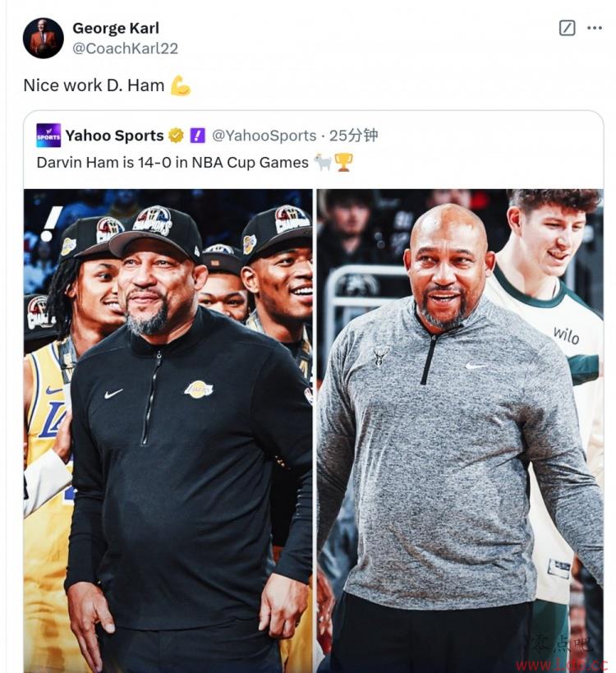Click the purple Yahoo affiliate badge
The height and width of the screenshot is (673, 616).
click(x=197, y=136)
